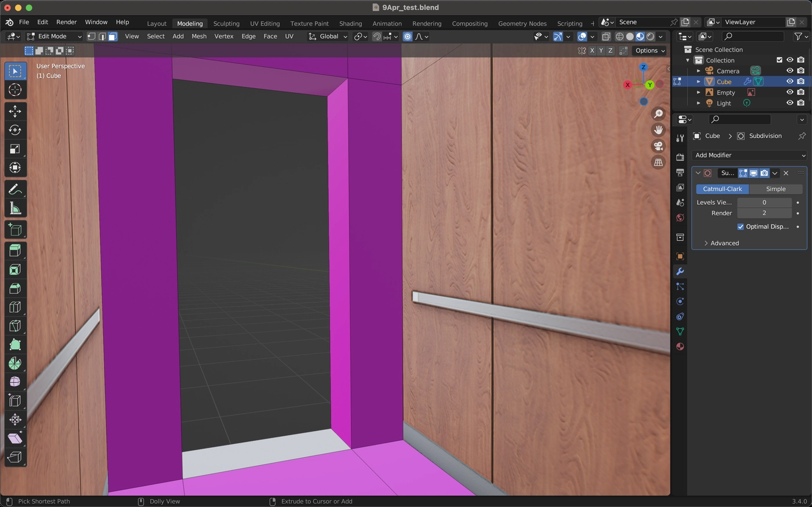Switch to the Sculpting workspace tab
This screenshot has width=812, height=507.
tap(226, 23)
